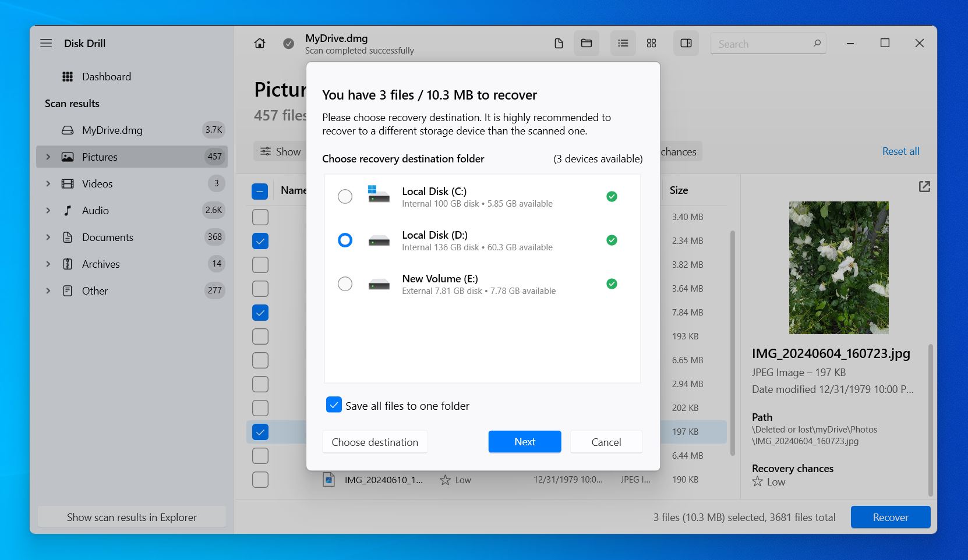Click the New Volume (E:) label text
The image size is (968, 560).
pyautogui.click(x=440, y=279)
